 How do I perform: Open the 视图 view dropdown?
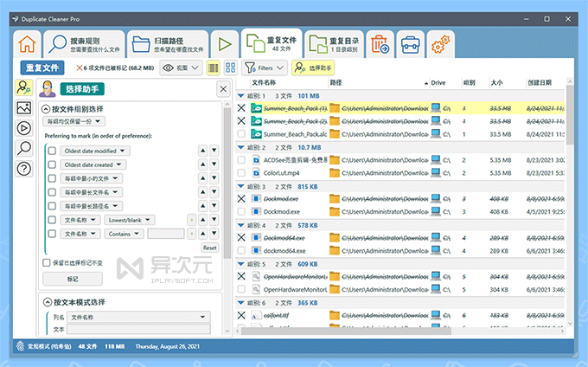(x=181, y=68)
